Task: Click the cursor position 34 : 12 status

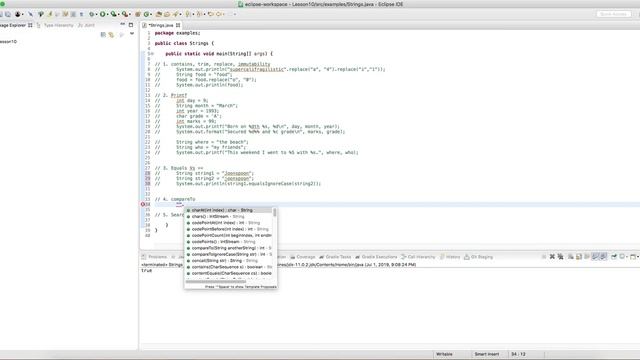Action: [518, 354]
